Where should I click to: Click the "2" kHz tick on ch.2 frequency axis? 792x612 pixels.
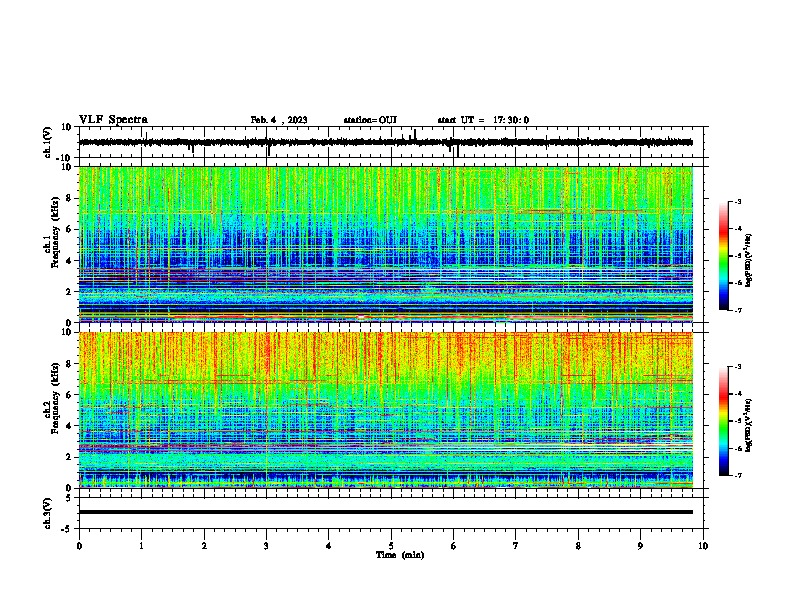(69, 457)
